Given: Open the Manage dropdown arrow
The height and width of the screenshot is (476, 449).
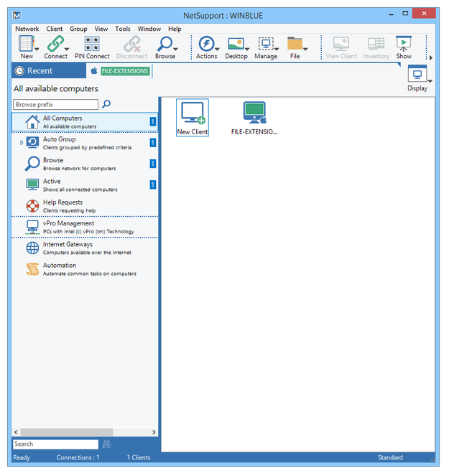Looking at the screenshot, I should tap(276, 49).
